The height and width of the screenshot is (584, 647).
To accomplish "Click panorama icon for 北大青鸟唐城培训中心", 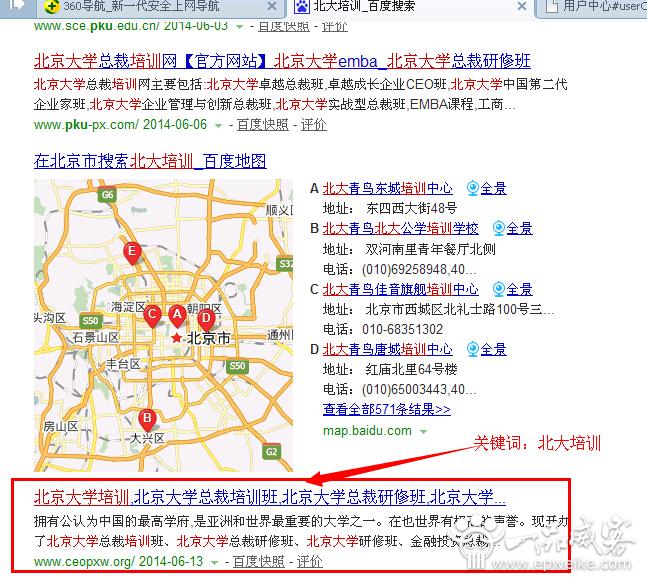I will tap(473, 350).
